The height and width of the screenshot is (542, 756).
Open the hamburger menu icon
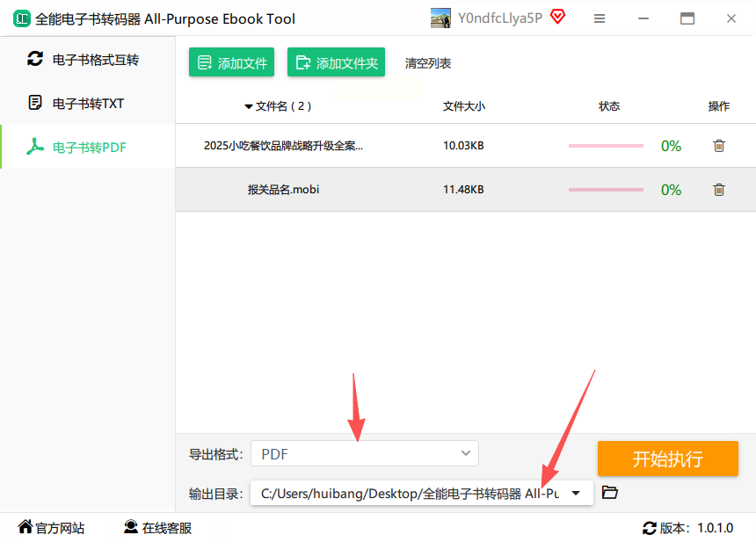pyautogui.click(x=600, y=18)
